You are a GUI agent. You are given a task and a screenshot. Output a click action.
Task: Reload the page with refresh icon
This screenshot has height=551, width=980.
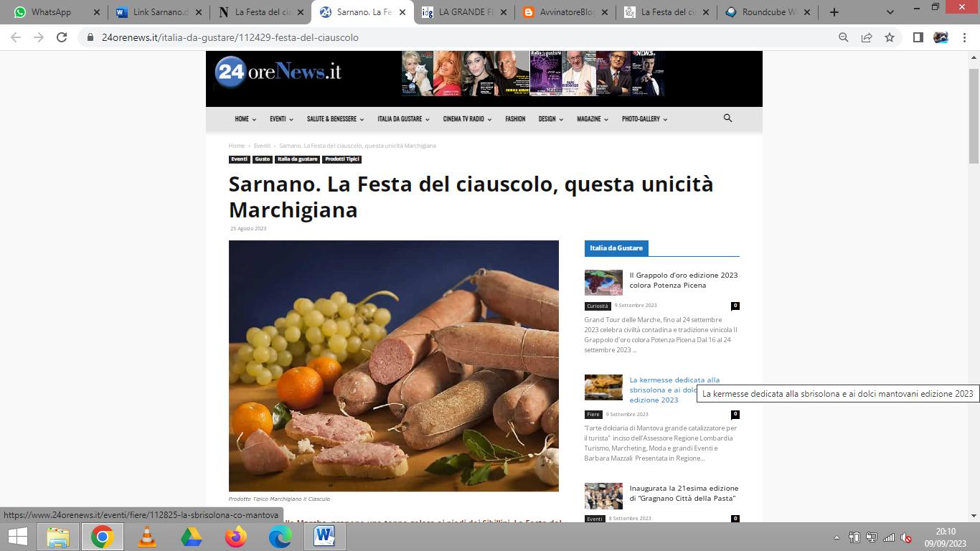tap(62, 37)
